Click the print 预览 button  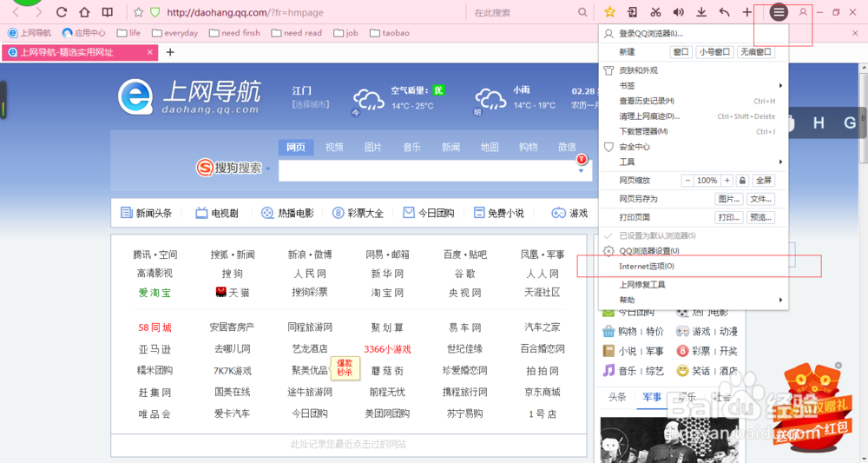coord(760,217)
